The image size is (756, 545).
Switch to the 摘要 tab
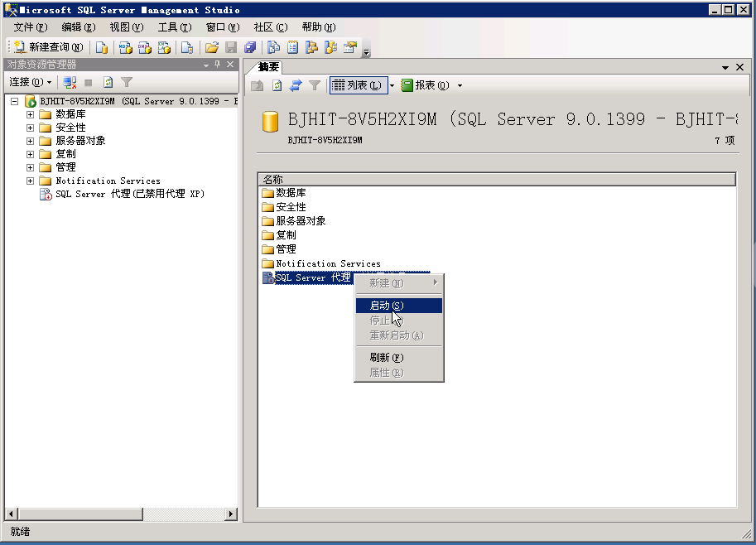[267, 67]
